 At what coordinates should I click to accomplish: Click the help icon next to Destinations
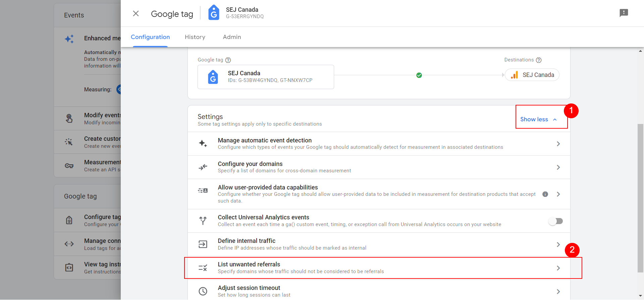(x=539, y=60)
